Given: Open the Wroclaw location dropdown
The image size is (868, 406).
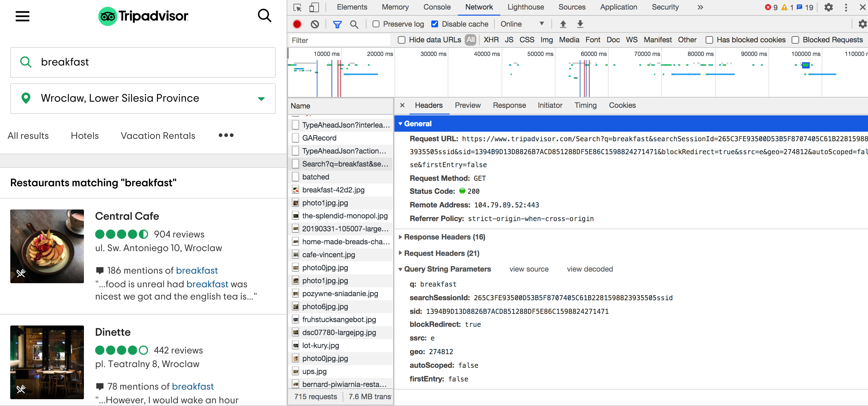Looking at the screenshot, I should (261, 99).
